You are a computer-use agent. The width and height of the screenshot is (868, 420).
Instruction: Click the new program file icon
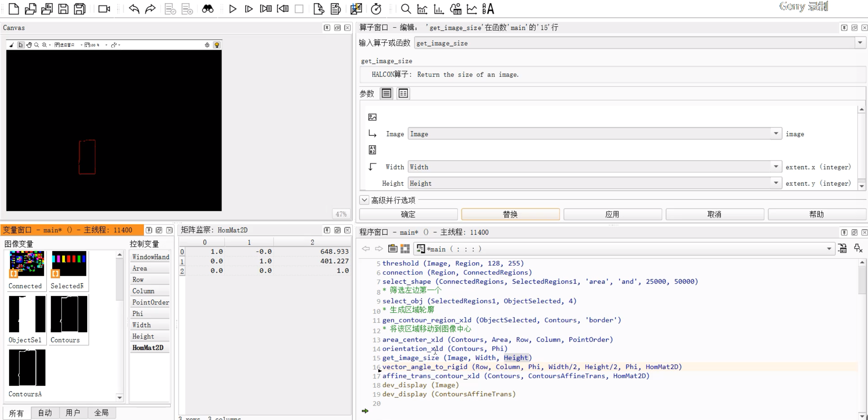14,9
